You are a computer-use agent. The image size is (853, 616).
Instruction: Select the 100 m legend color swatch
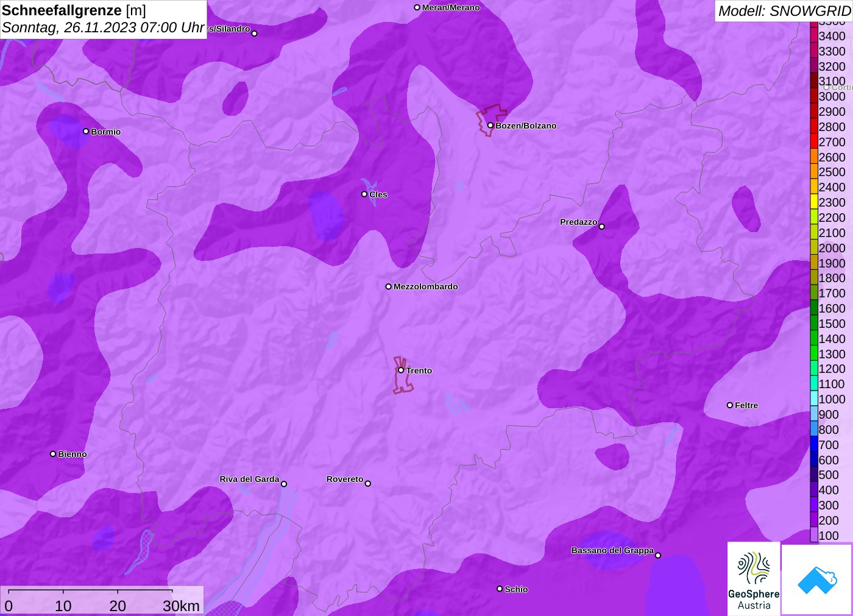point(814,535)
